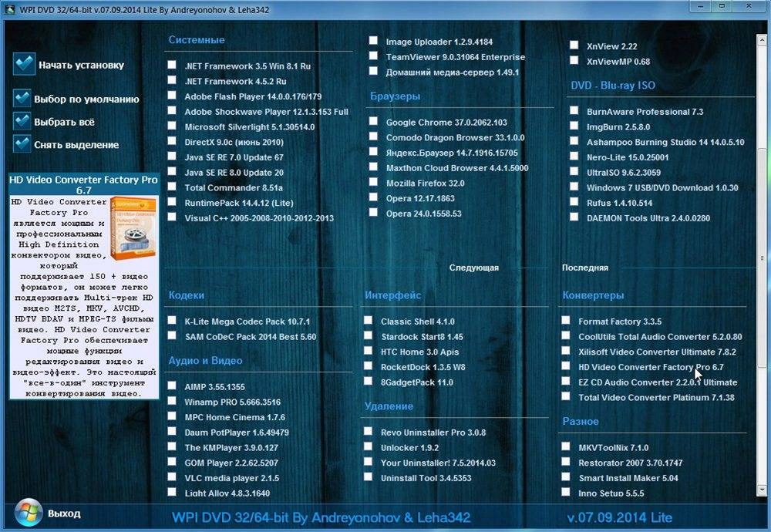This screenshot has height=532, width=771.
Task: Enable the RuntimePack 14.4.12 (Lite) checkbox
Action: [x=172, y=201]
